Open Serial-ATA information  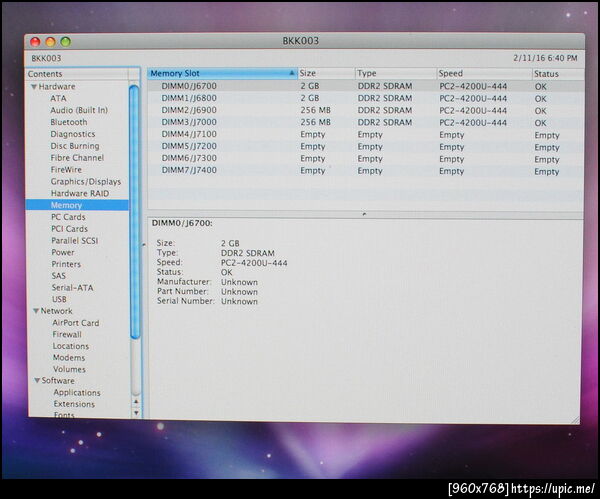[73, 287]
